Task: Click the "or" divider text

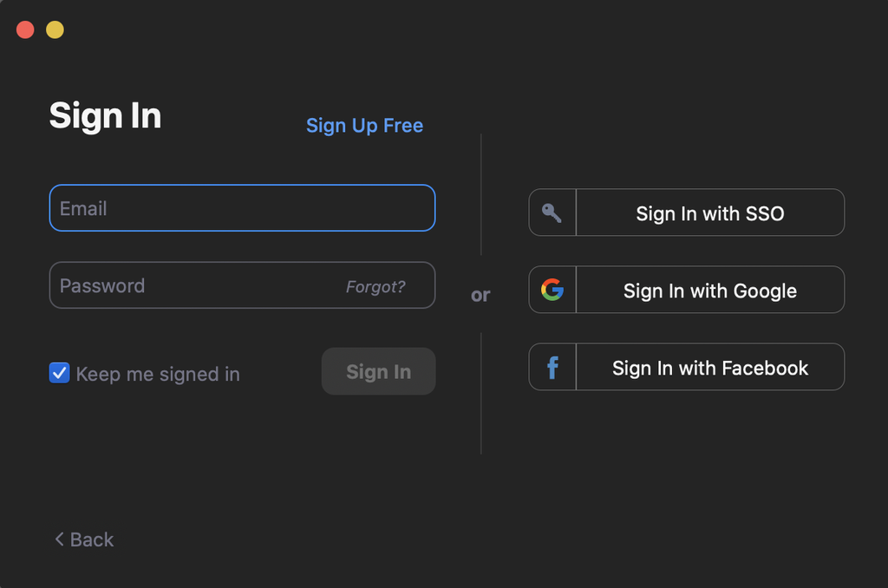Action: 480,295
